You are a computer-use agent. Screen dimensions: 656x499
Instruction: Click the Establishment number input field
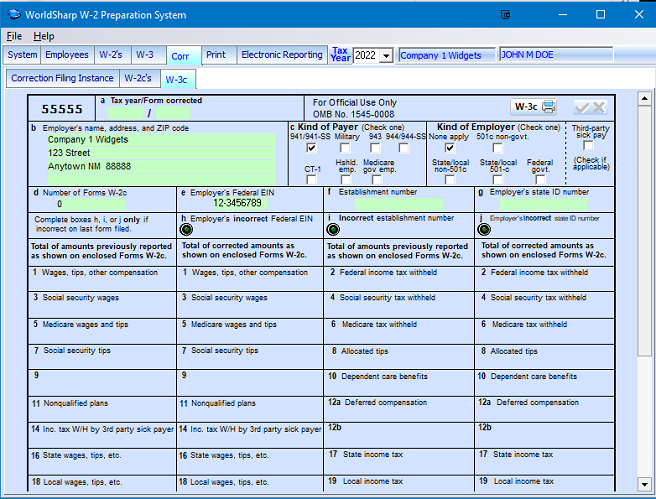pyautogui.click(x=398, y=203)
